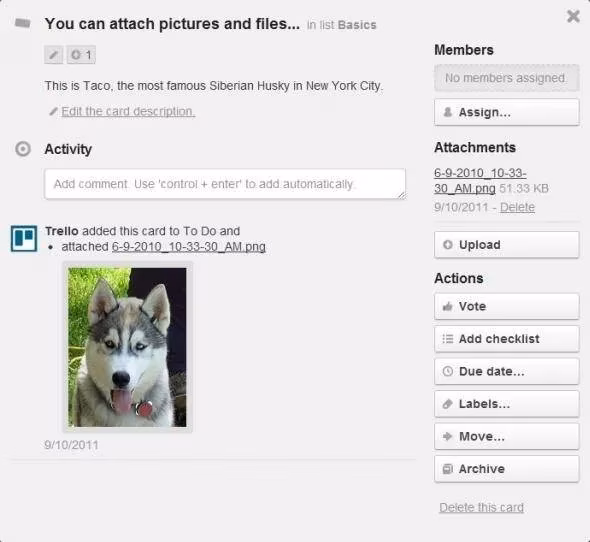This screenshot has height=542, width=590.
Task: Click the Attachments heading
Action: tap(475, 148)
